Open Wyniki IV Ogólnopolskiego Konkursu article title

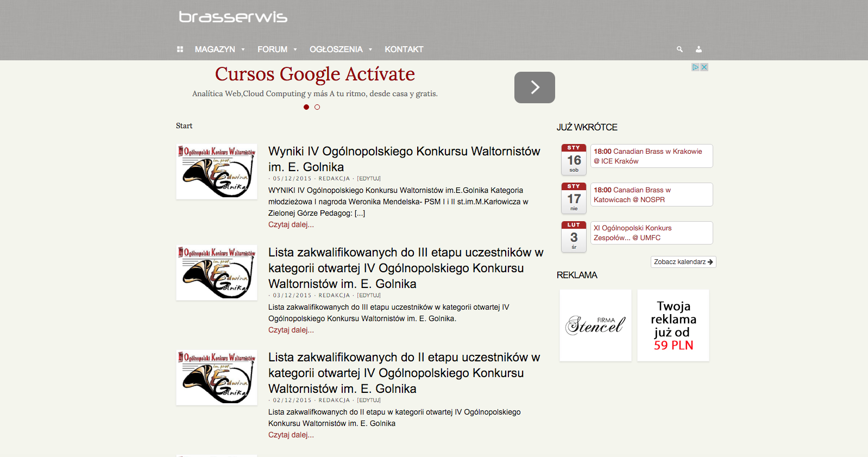click(x=404, y=159)
